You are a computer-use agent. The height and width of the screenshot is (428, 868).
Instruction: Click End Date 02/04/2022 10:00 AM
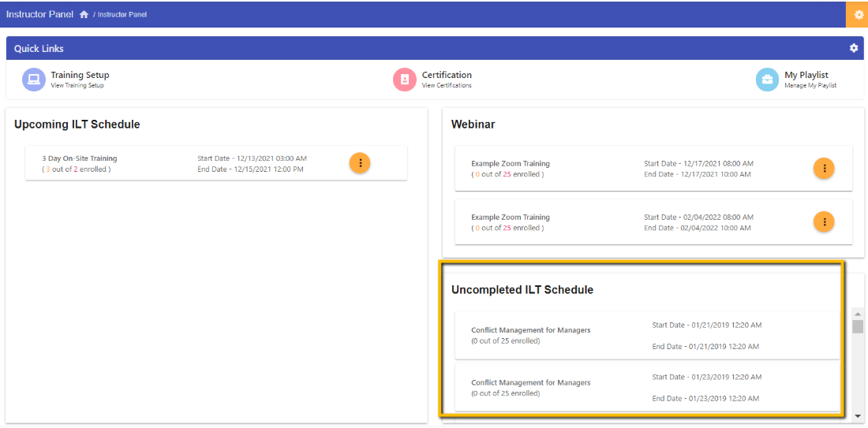(698, 228)
